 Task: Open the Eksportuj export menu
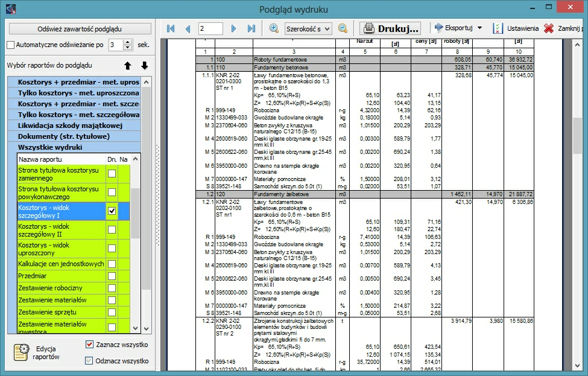coord(458,28)
